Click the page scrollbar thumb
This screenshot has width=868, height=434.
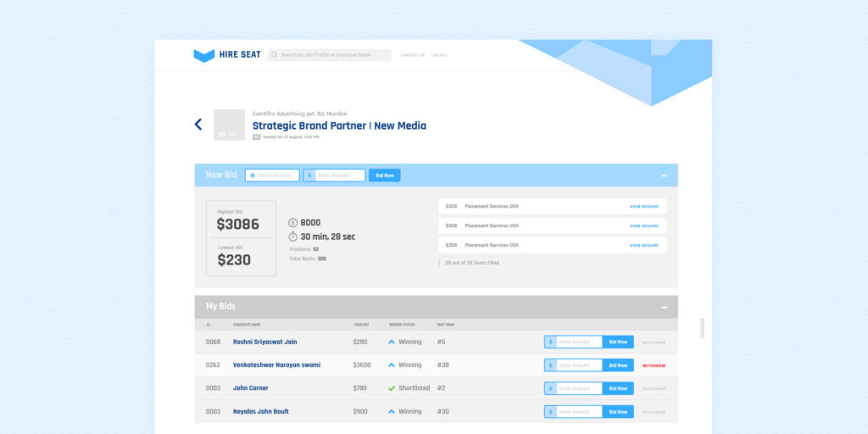[703, 328]
